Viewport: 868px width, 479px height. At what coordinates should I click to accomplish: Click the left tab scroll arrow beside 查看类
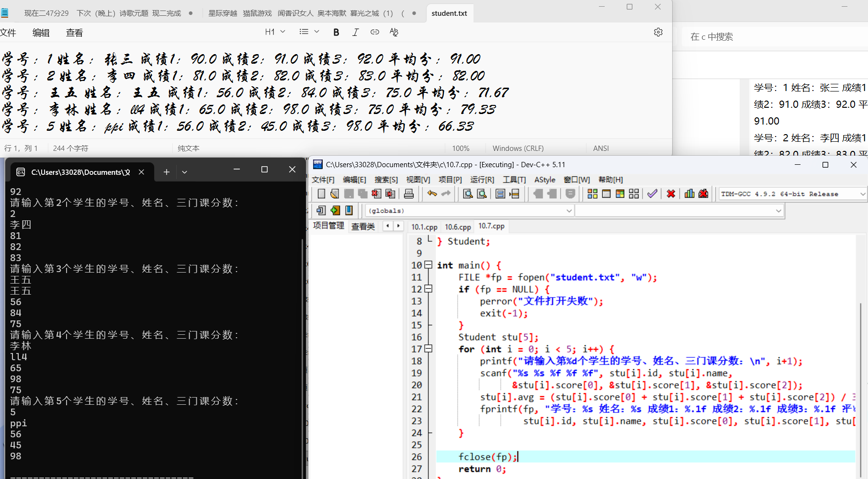tap(387, 226)
